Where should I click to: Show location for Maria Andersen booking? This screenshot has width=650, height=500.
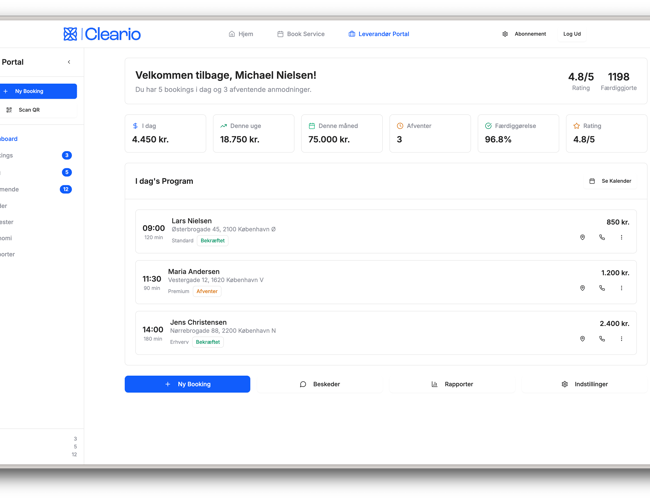click(582, 288)
